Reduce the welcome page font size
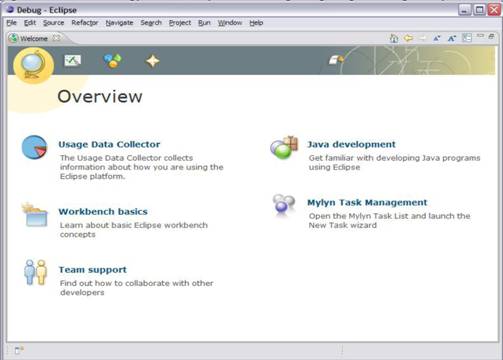 click(x=437, y=38)
